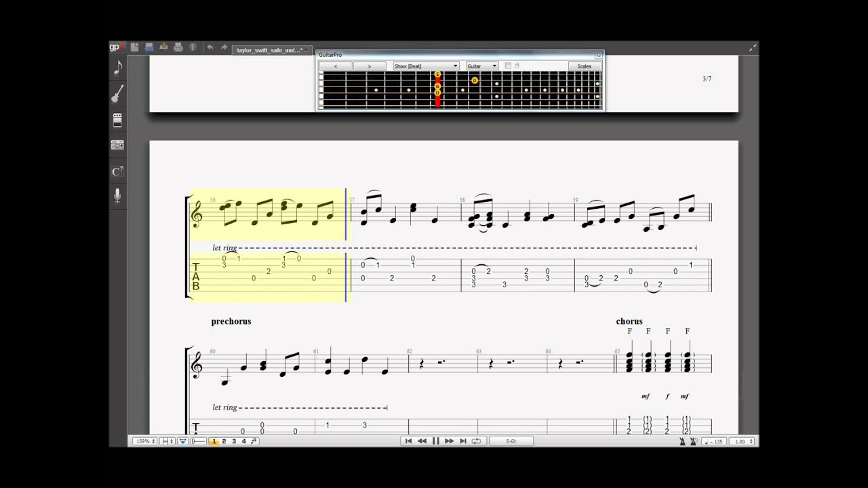Click the hand icon in fretboard window

point(517,66)
